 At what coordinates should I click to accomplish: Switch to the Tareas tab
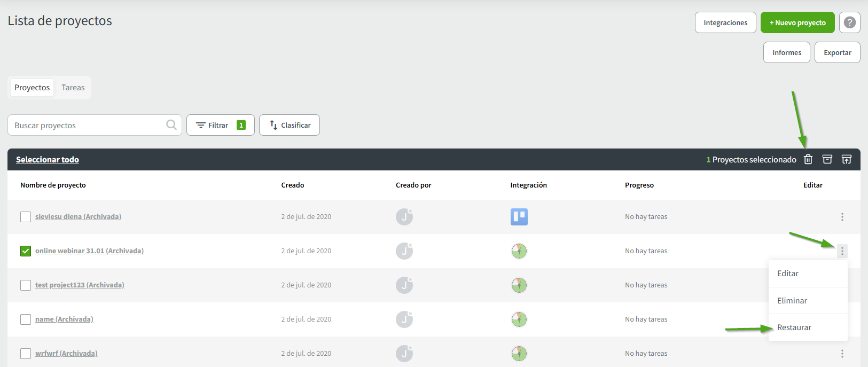73,88
